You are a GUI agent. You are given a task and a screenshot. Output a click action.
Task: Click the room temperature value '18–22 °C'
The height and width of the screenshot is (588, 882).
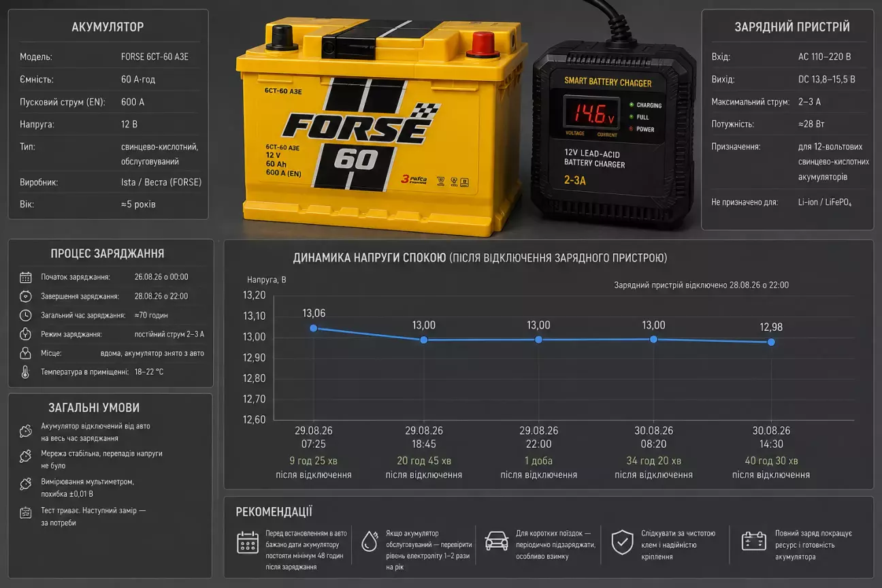pos(149,372)
